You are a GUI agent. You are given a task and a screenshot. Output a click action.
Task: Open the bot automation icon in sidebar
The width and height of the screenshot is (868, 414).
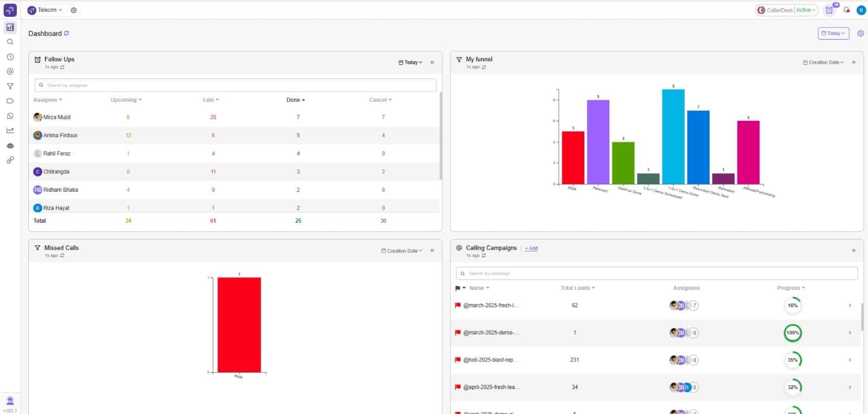[10, 145]
